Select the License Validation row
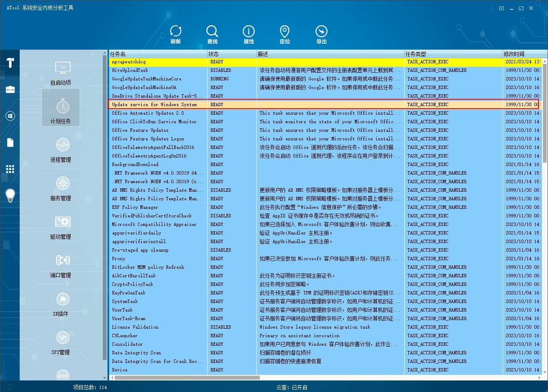Screen dimensions: 548x392 pyautogui.click(x=326, y=327)
